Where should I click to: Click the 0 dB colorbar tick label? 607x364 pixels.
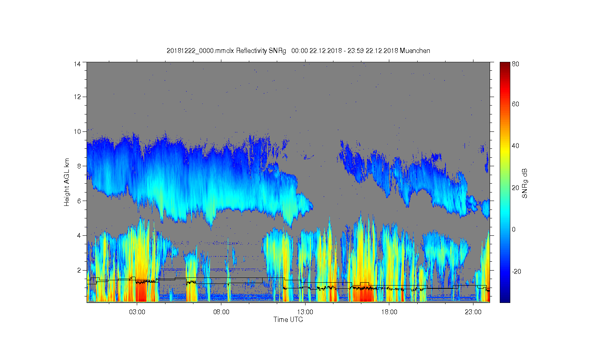(514, 230)
